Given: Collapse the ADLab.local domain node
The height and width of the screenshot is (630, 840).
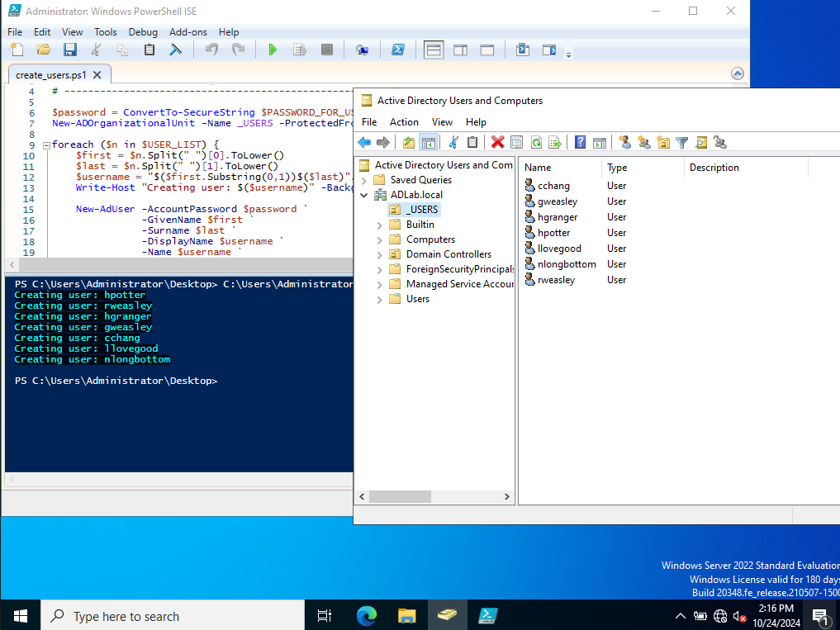Looking at the screenshot, I should pos(365,195).
